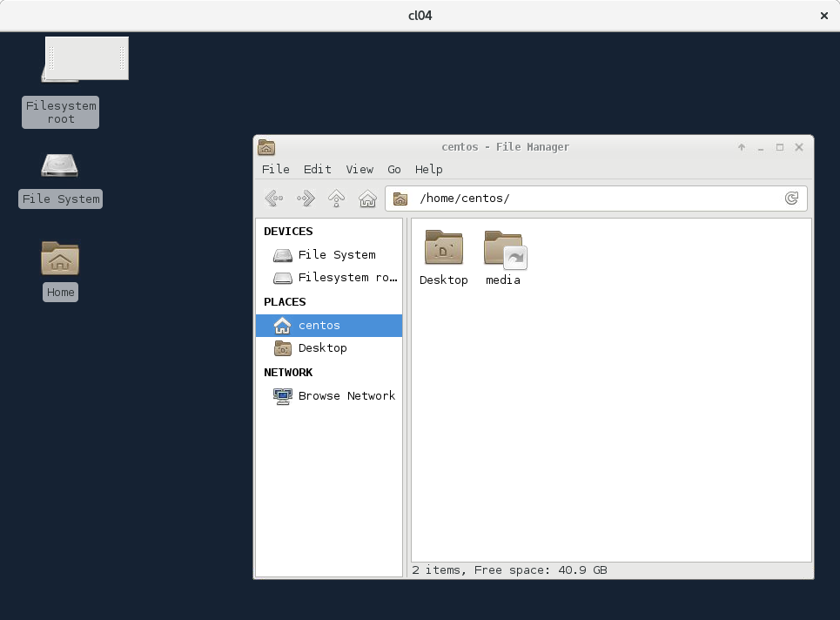Click the File System drive desktop icon

pos(60,180)
